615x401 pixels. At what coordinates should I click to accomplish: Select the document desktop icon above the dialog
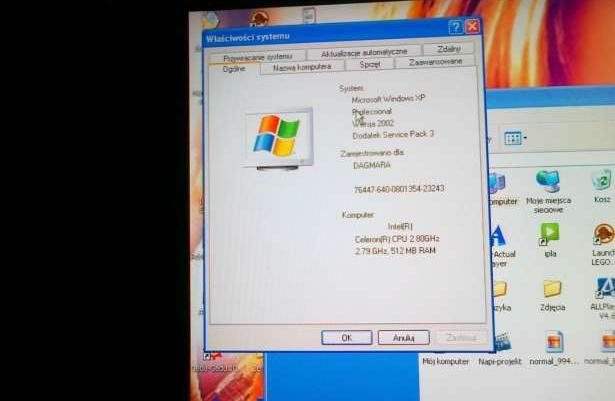coord(309,16)
